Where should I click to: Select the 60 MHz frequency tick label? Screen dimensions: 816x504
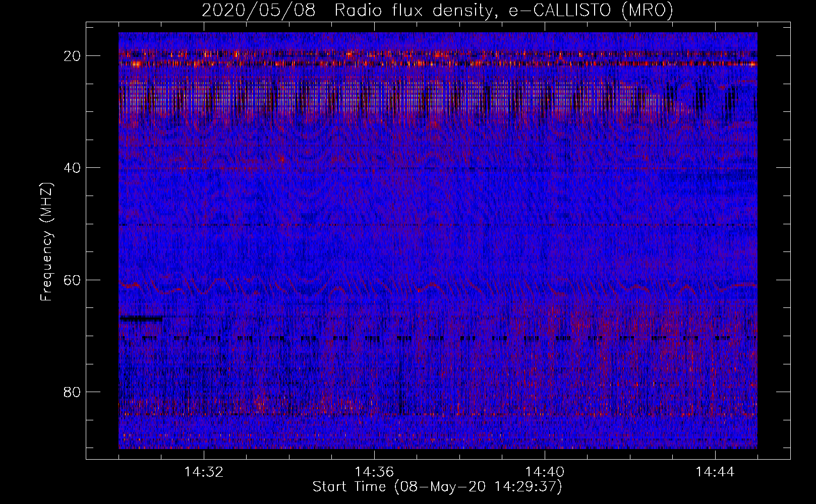point(73,280)
